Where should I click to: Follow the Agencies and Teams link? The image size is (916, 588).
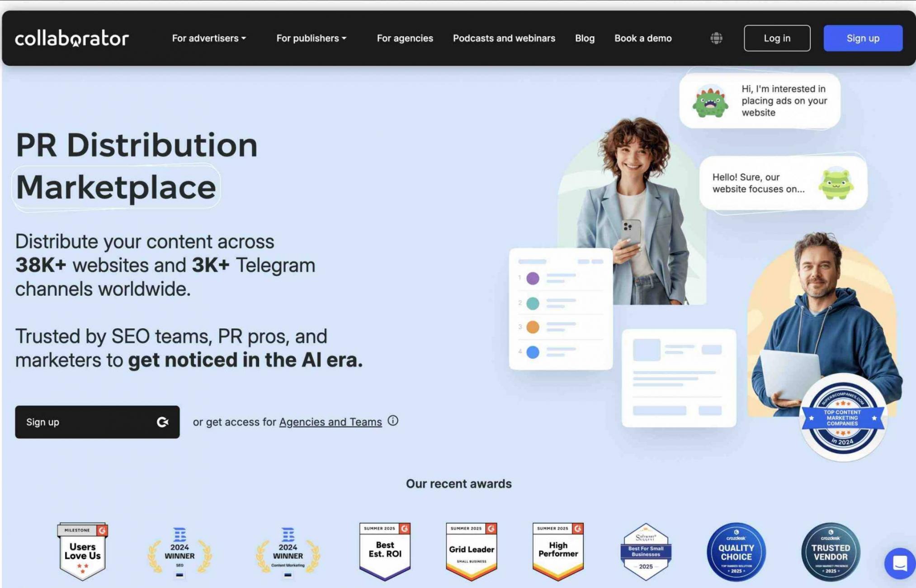point(330,422)
